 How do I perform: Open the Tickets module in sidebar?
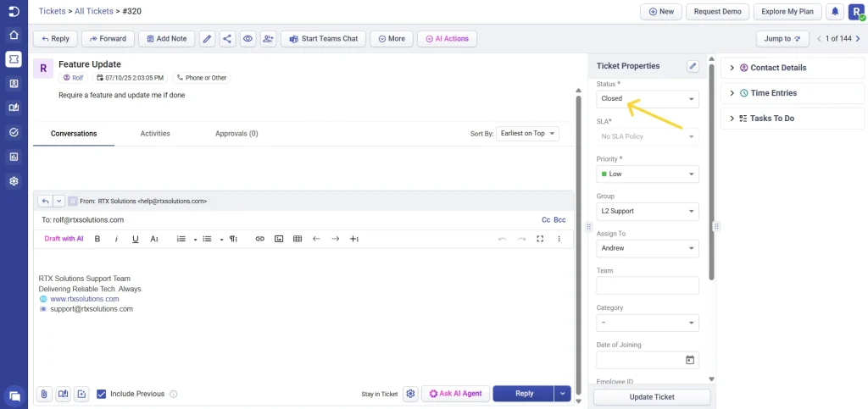[14, 59]
